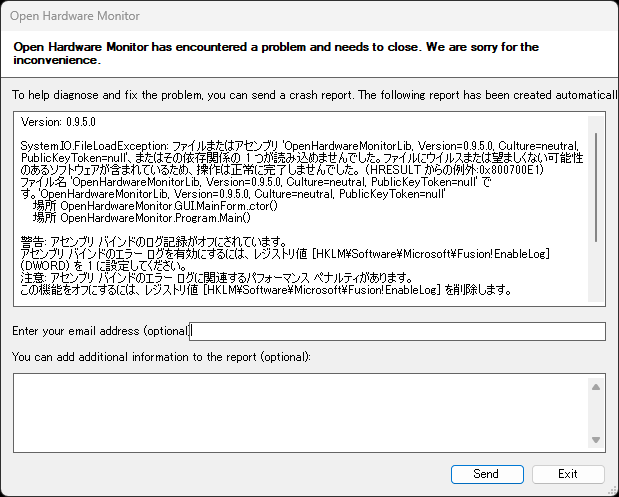
Task: Click the down arrow of the additional info scrollbar
Action: tap(597, 440)
